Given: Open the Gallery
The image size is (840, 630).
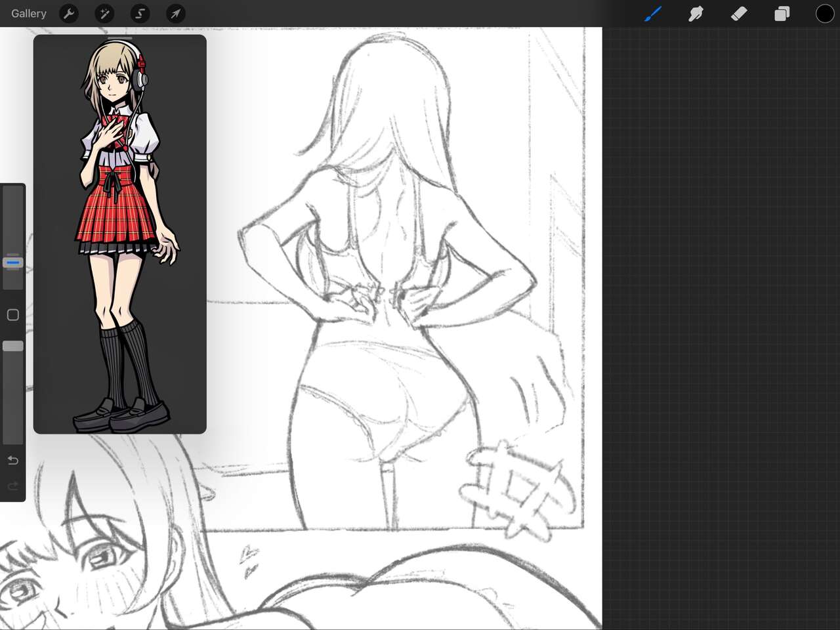Looking at the screenshot, I should click(x=29, y=13).
